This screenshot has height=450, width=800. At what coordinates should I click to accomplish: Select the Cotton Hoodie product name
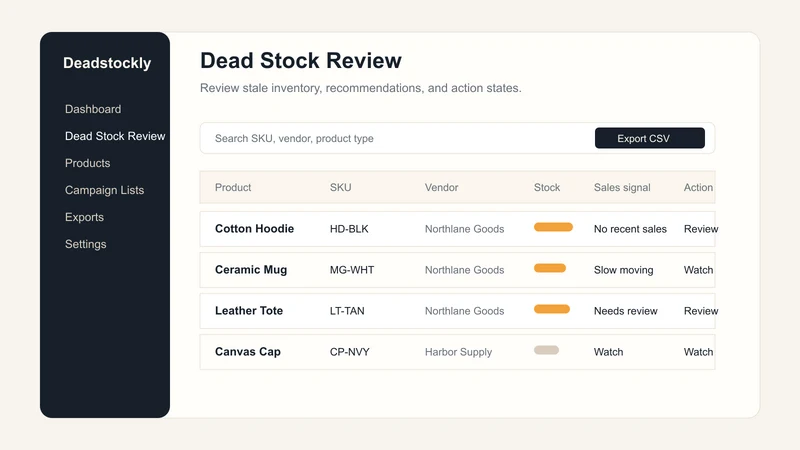tap(254, 229)
